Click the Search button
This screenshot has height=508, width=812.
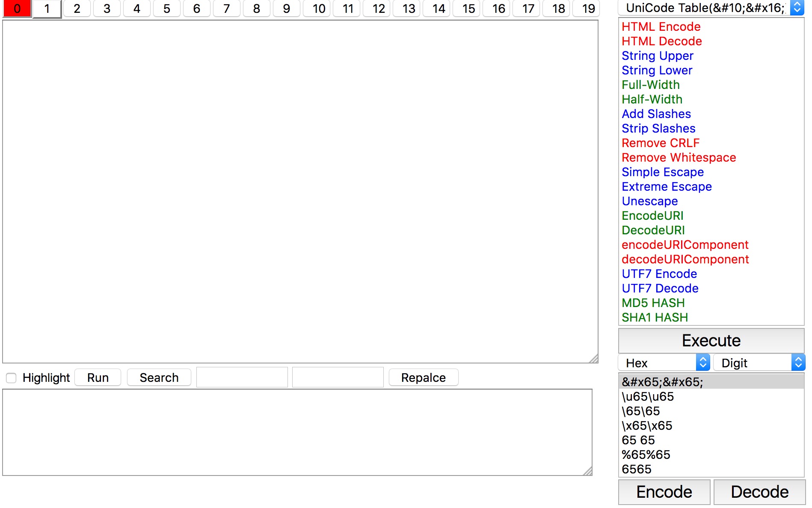[x=159, y=378]
